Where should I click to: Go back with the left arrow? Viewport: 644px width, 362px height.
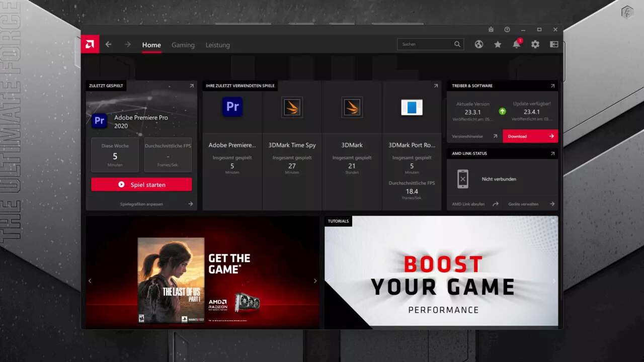click(x=108, y=44)
